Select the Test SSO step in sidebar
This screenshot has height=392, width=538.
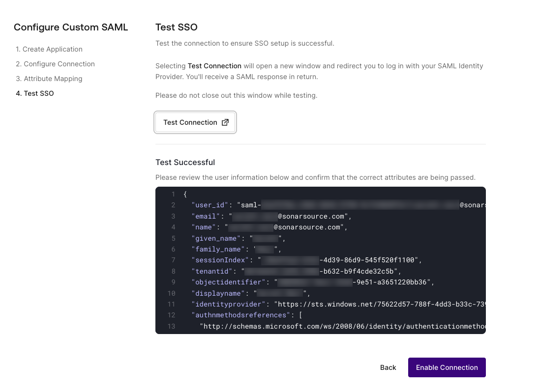[x=35, y=93]
